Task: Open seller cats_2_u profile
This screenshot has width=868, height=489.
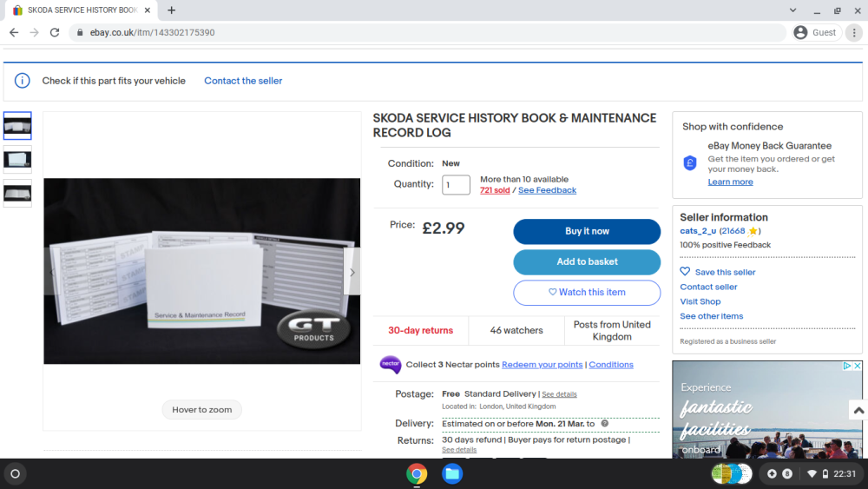Action: click(x=698, y=231)
